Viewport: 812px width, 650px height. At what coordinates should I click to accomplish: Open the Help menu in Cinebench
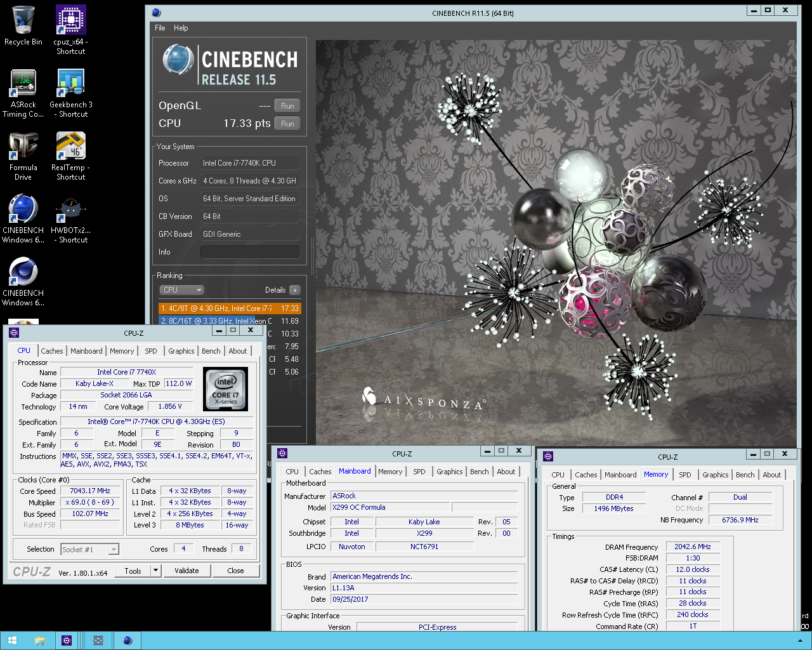tap(181, 28)
